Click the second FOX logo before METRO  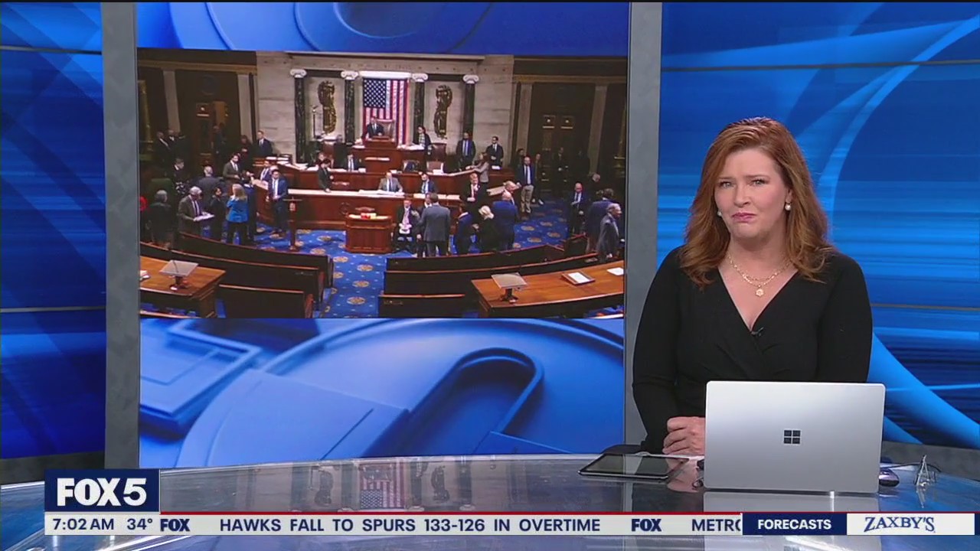tap(646, 525)
